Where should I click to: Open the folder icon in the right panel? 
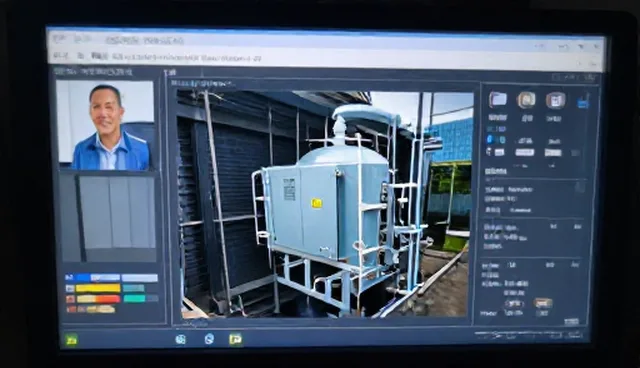click(498, 100)
